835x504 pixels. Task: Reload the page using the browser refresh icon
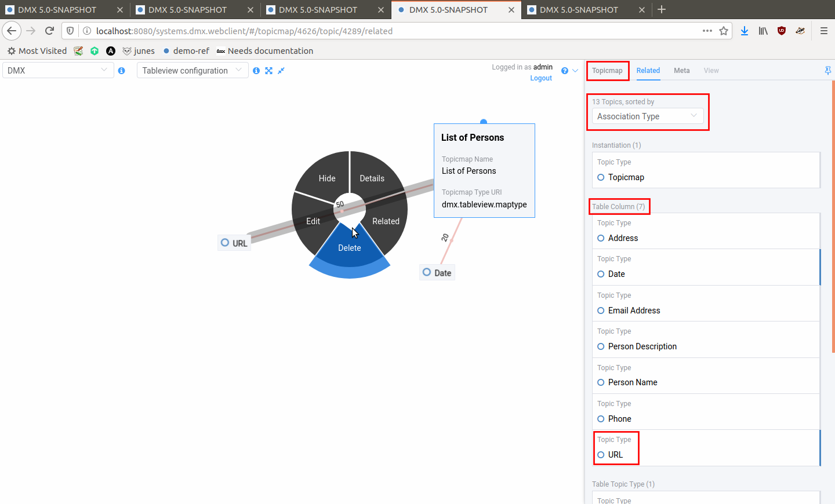(x=50, y=31)
